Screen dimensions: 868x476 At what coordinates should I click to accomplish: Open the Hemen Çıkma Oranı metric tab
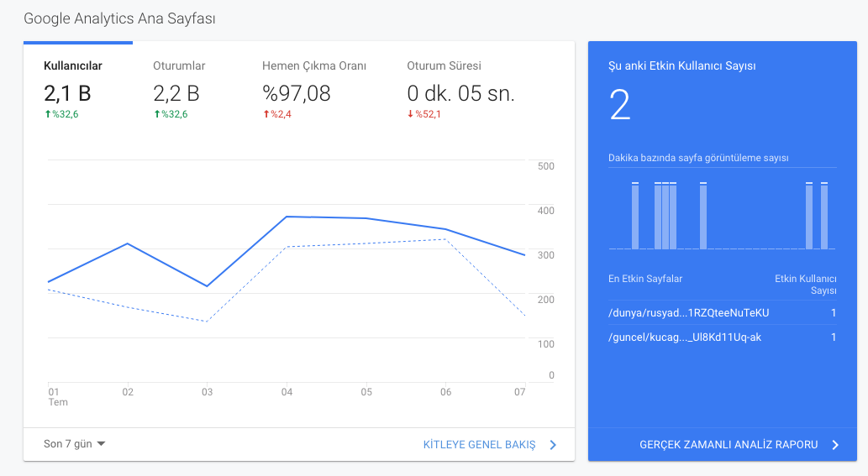click(314, 89)
